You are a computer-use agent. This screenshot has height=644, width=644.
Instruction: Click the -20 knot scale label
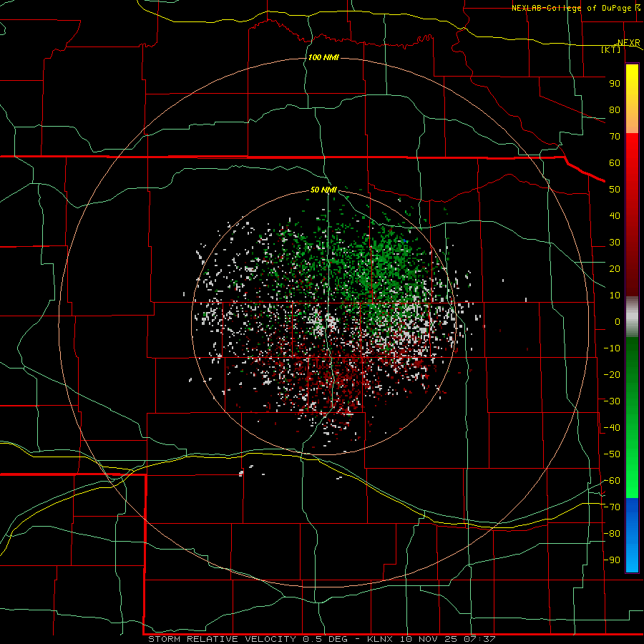(612, 375)
